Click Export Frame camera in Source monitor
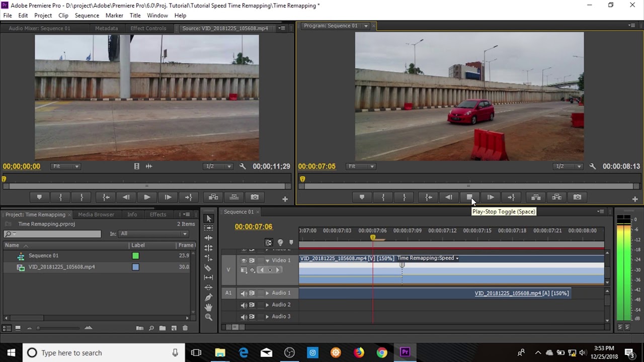The width and height of the screenshot is (644, 362). click(255, 197)
